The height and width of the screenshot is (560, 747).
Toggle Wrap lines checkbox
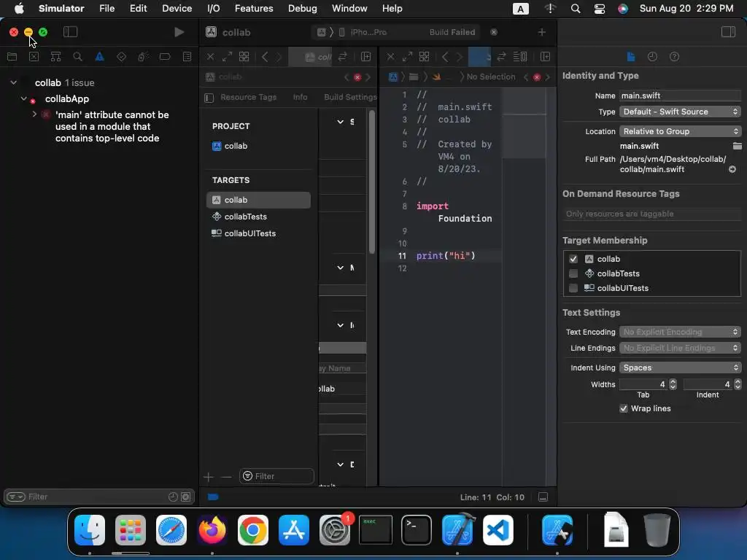click(624, 408)
